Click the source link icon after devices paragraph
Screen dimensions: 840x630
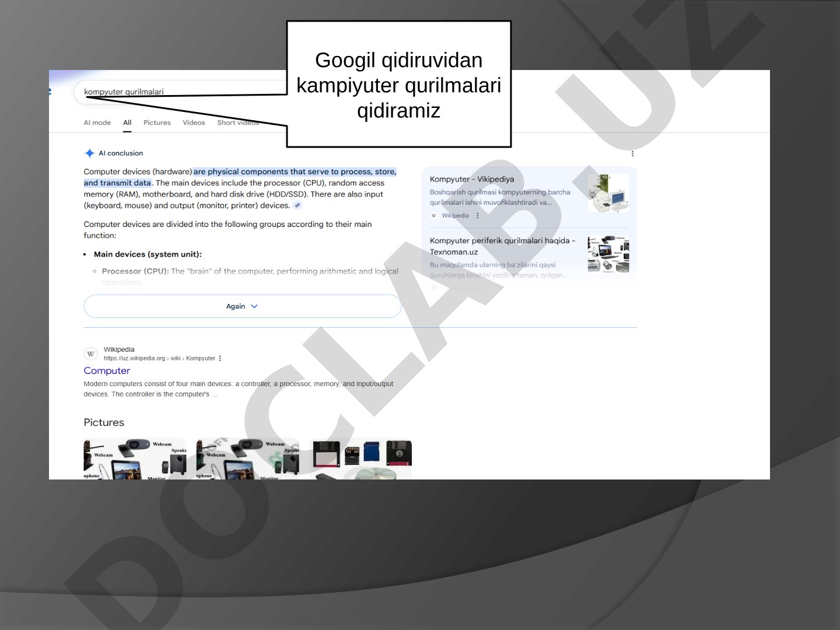coord(297,205)
